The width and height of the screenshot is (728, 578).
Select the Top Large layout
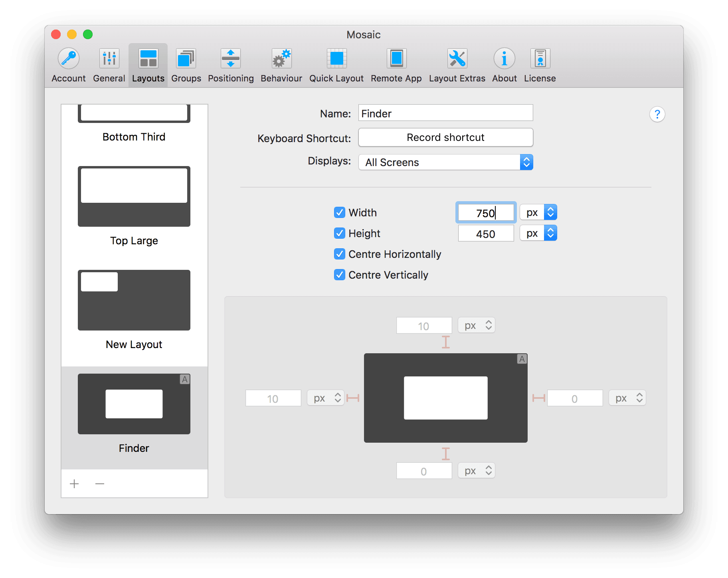click(x=134, y=196)
